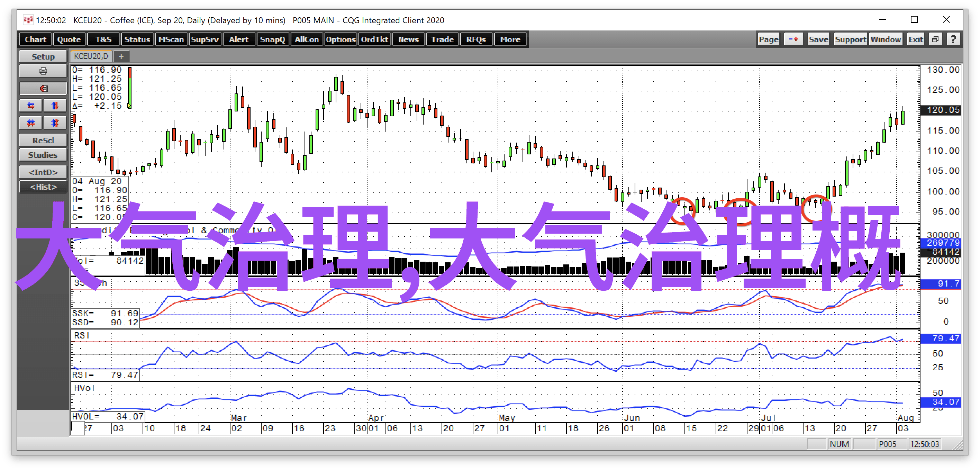Click the print chart icon
Image resolution: width=980 pixels, height=470 pixels.
pos(43,71)
